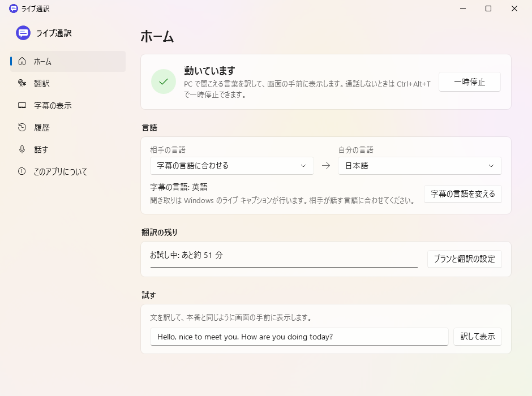Close the ライブ通訳 window

click(514, 8)
